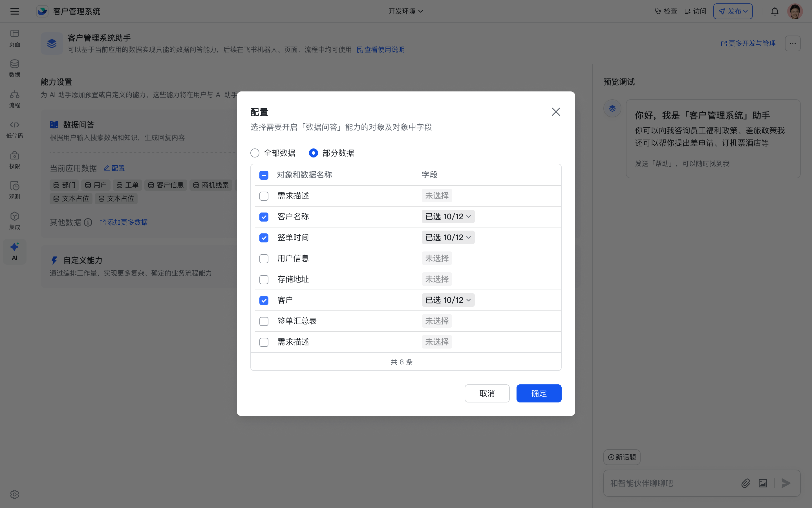Click the 字段 column header
Screen dimensions: 812x508
429,175
